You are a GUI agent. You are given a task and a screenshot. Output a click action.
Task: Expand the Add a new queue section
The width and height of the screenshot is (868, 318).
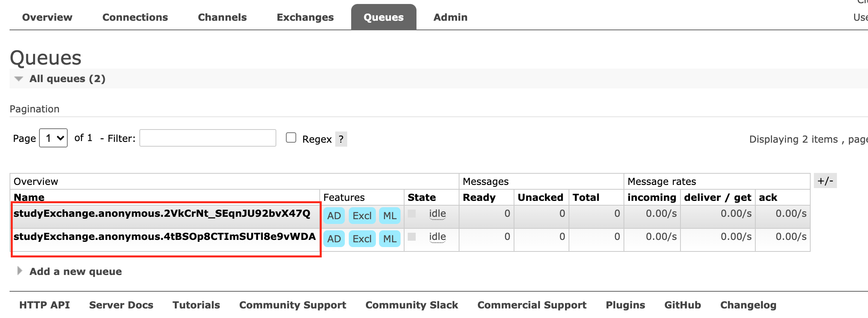[75, 271]
